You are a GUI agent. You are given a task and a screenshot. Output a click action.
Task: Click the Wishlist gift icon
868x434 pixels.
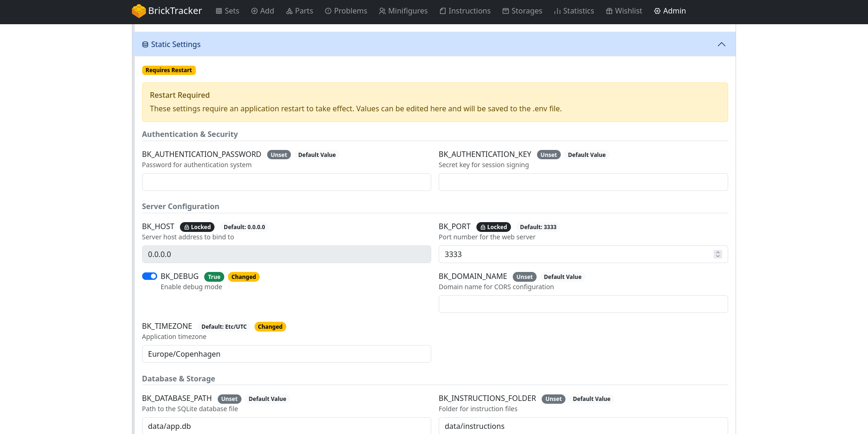click(x=609, y=11)
